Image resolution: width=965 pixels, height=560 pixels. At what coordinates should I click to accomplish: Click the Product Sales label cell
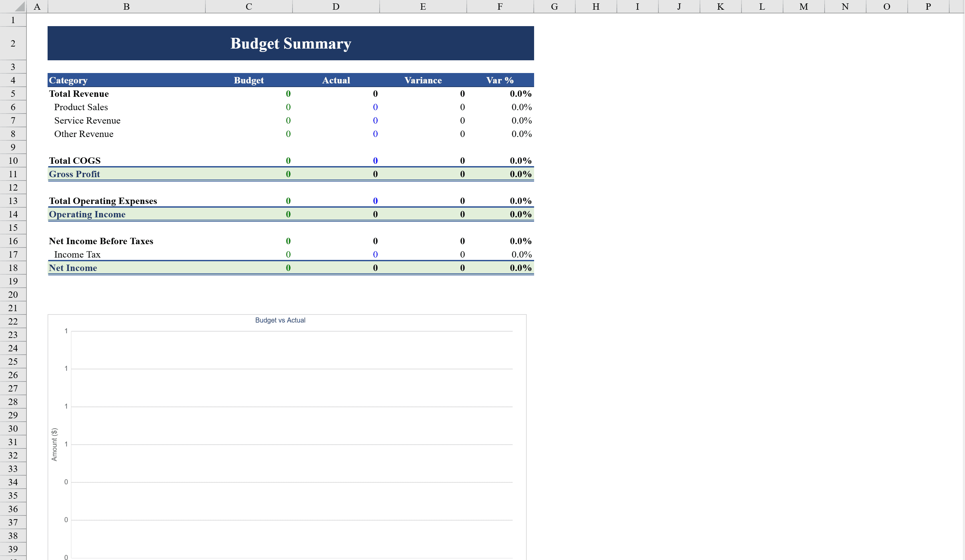click(80, 107)
